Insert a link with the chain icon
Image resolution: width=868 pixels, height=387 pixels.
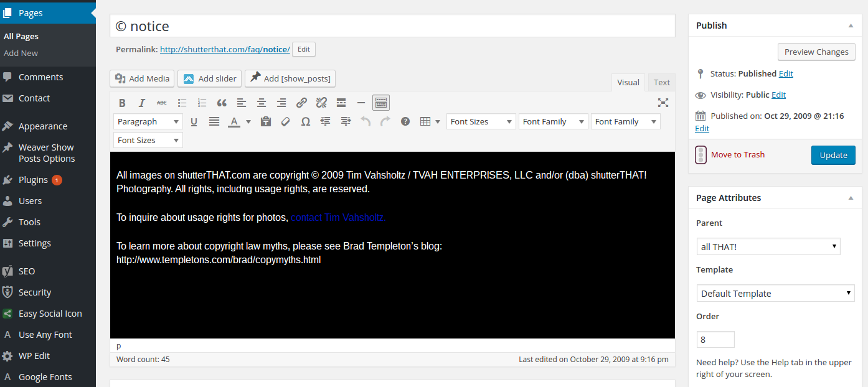tap(301, 103)
